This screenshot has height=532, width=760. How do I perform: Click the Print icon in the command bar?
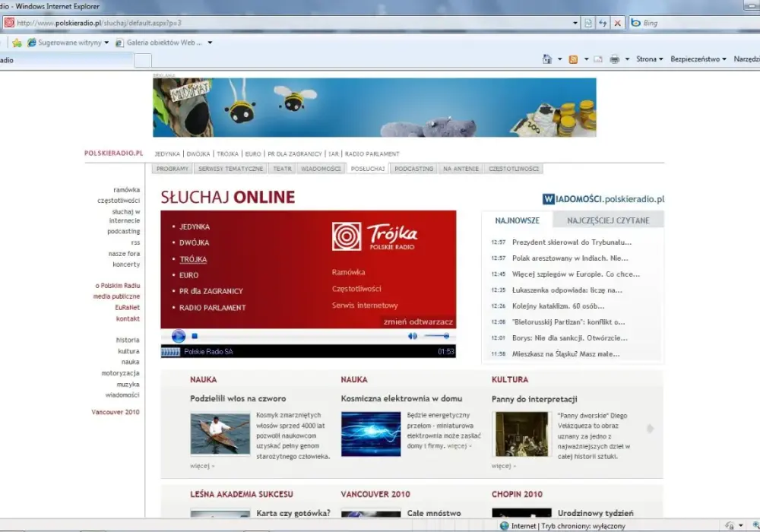614,59
